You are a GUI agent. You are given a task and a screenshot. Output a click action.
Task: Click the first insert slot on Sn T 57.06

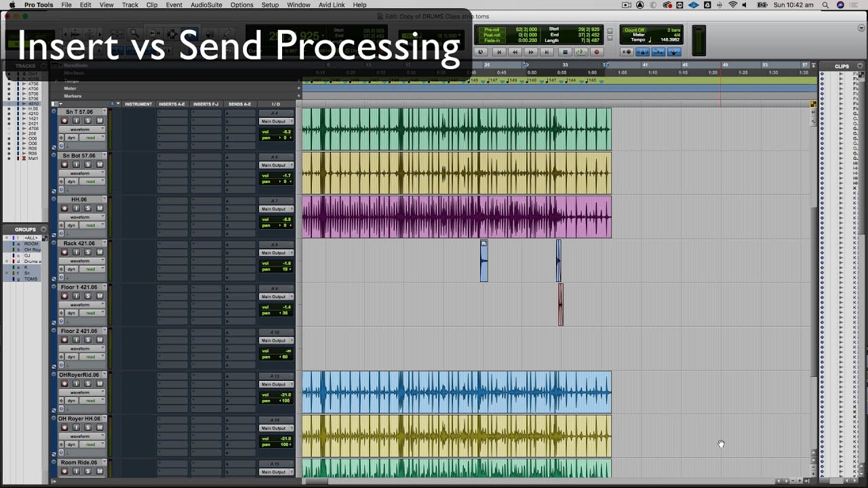pyautogui.click(x=172, y=113)
